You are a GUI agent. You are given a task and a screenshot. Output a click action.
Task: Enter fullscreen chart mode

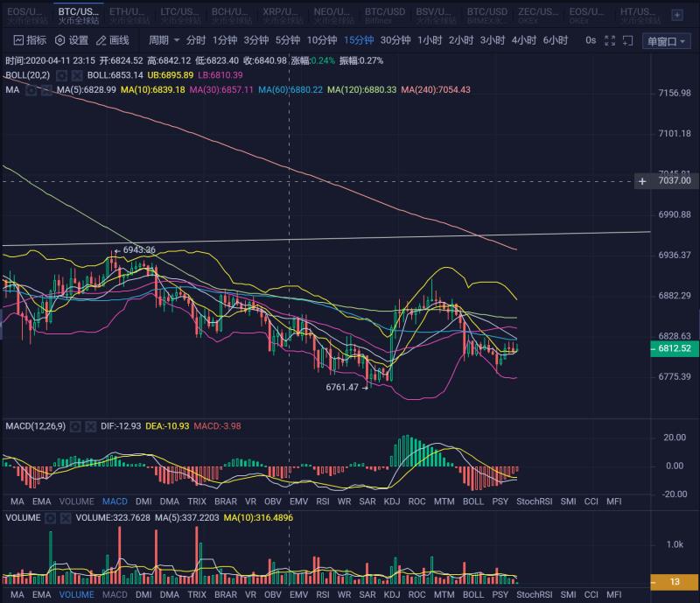point(609,41)
